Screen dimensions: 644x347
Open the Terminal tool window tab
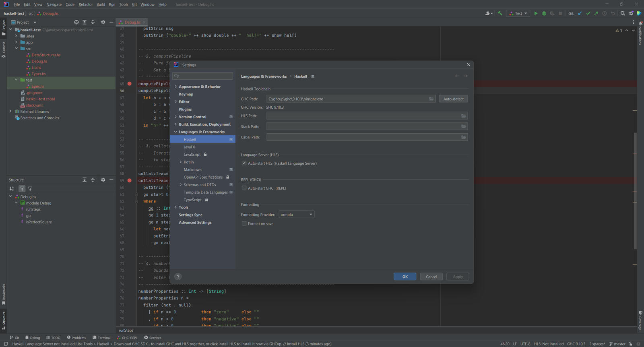pos(101,338)
